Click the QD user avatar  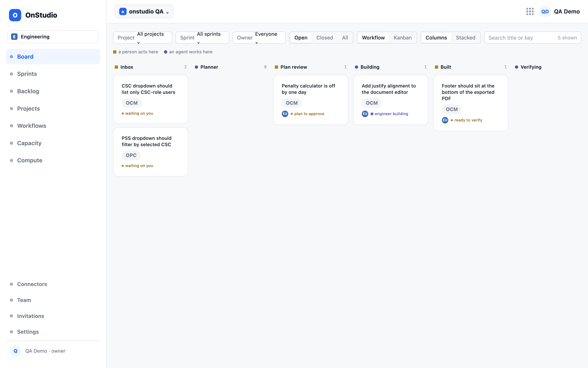545,11
